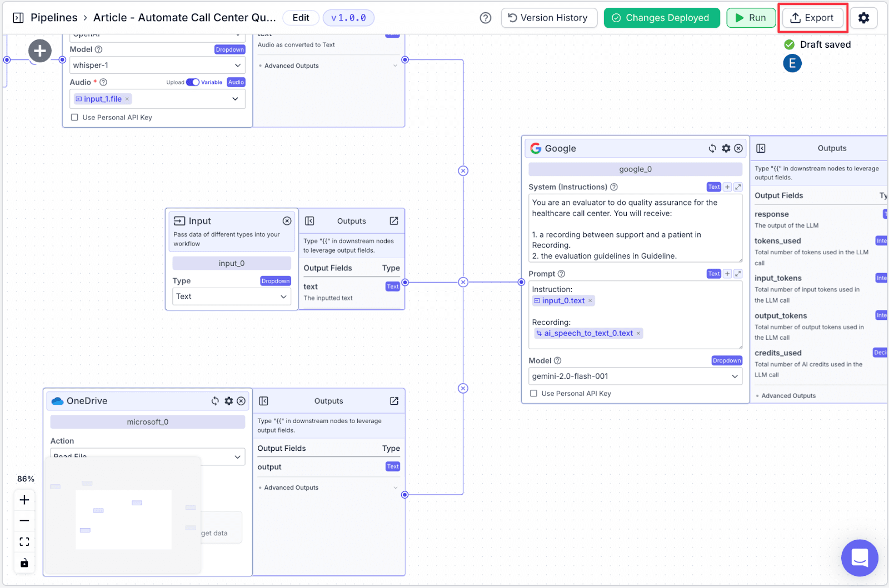The image size is (889, 588).
Task: Remove the input_0.text variable from Prompt
Action: pyautogui.click(x=590, y=300)
